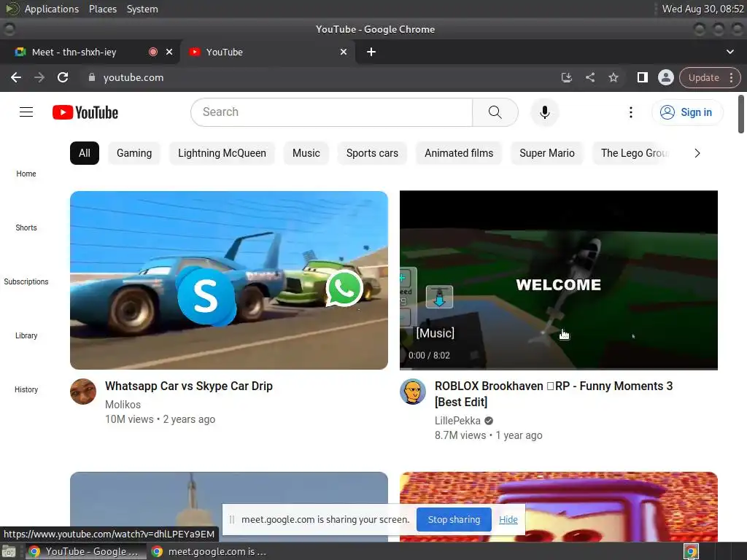Switch to meet.google.com taskbar window

pyautogui.click(x=209, y=552)
